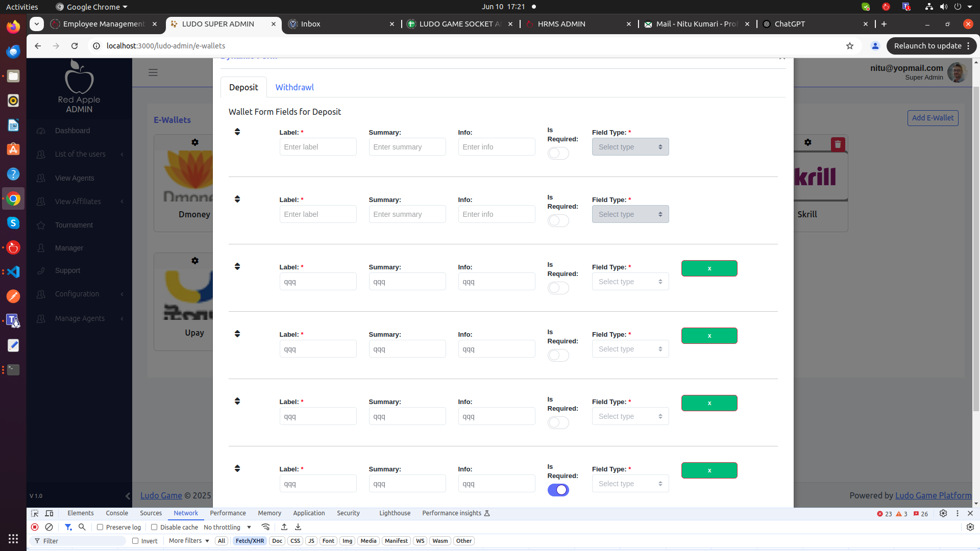980x551 pixels.
Task: Open Firefox from the Ubuntu dock
Action: 13,27
